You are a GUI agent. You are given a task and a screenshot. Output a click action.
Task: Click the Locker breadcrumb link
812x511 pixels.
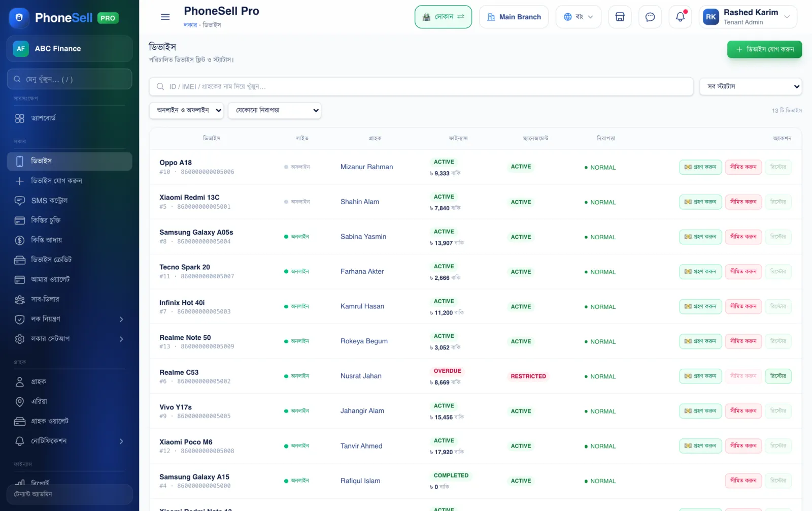[x=190, y=25]
